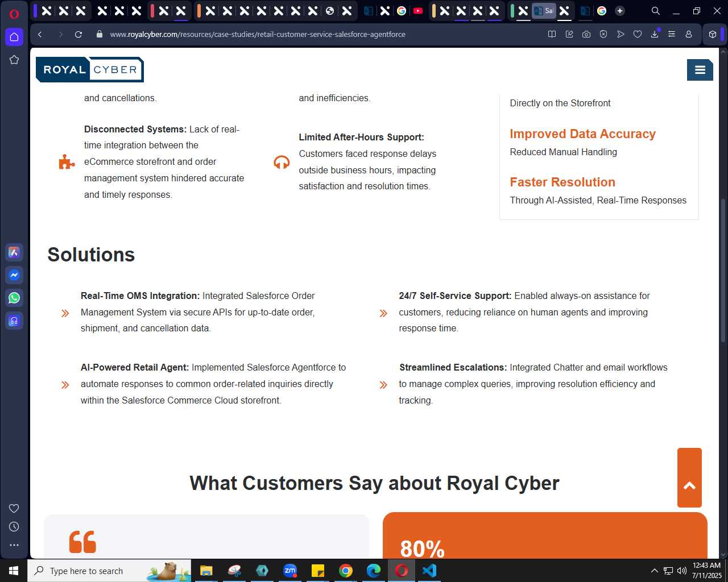Switch to the YouTube tab
The width and height of the screenshot is (728, 582).
coord(418,11)
